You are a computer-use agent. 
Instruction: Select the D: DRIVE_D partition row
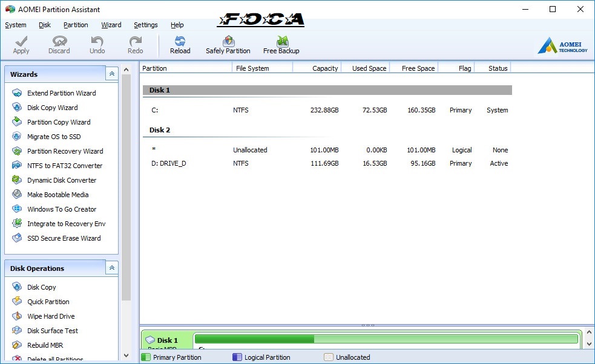(x=327, y=163)
